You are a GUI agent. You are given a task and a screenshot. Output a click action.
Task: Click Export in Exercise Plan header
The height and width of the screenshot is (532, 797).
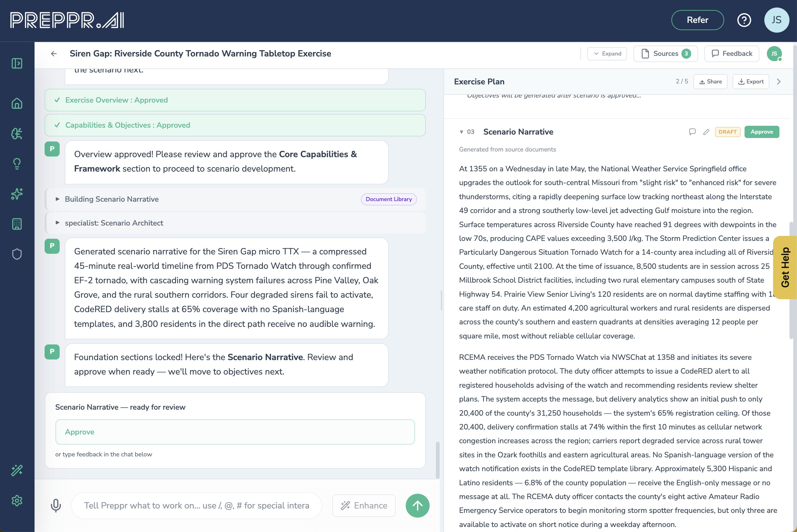pos(751,82)
